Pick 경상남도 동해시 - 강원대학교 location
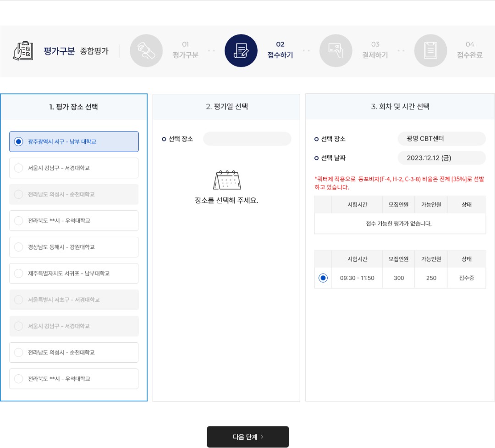This screenshot has width=495, height=448. (x=74, y=247)
